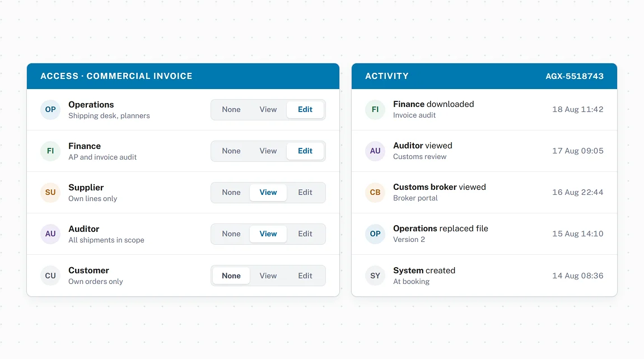Click the 'Own lines only' Supplier description
Screen dimensions: 644x359
coord(92,199)
